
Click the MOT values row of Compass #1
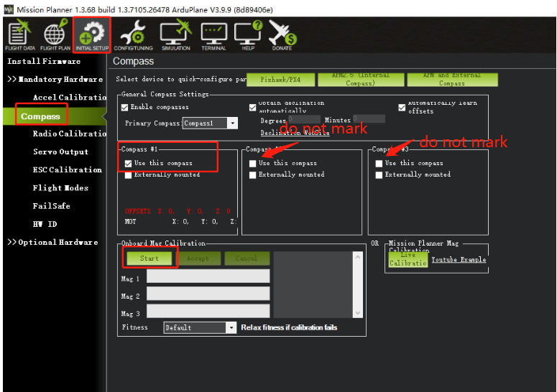pyautogui.click(x=180, y=222)
